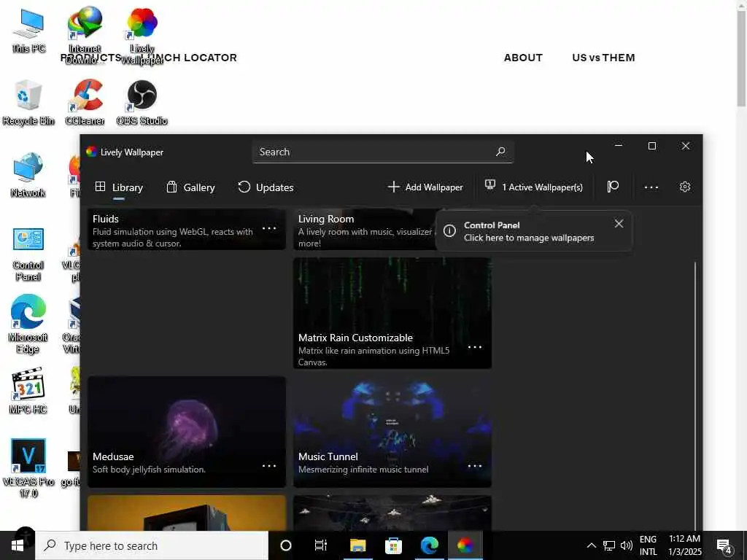The height and width of the screenshot is (560, 747).
Task: Close the Control Panel tip popup
Action: 619,223
